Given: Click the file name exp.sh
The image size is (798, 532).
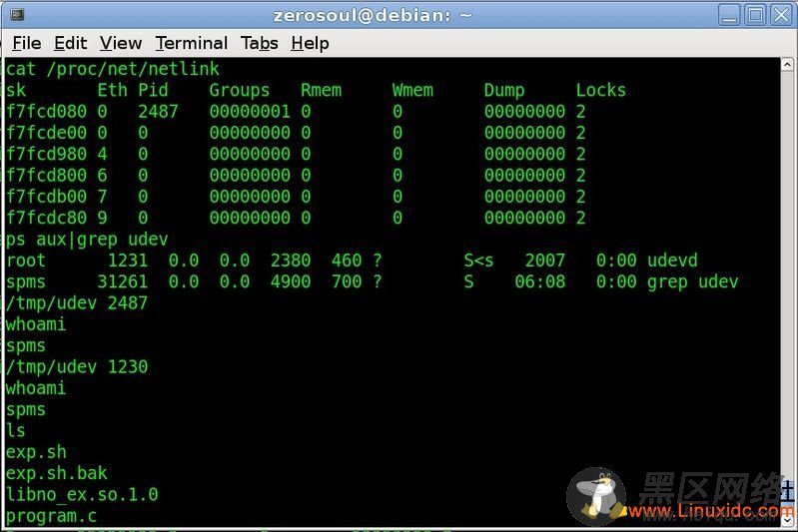Looking at the screenshot, I should [36, 452].
